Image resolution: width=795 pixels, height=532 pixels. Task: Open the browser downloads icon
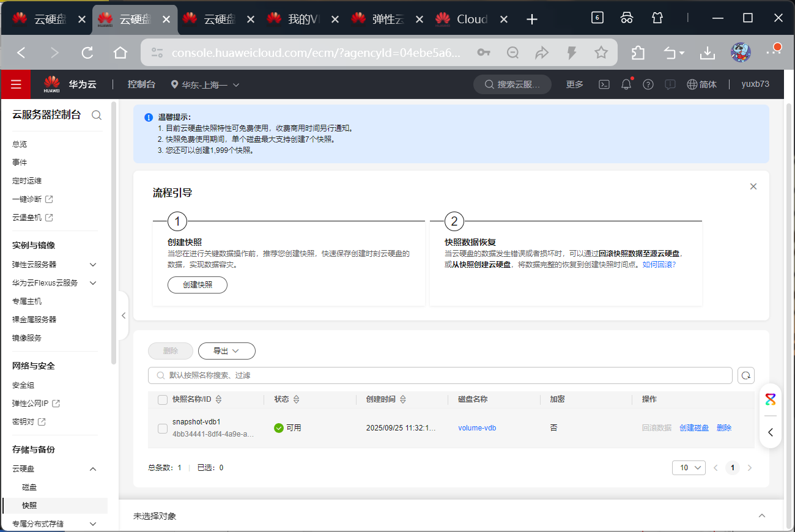[708, 53]
